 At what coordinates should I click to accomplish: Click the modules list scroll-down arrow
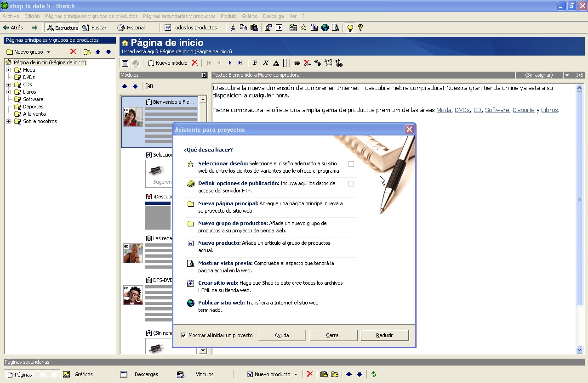click(x=203, y=351)
